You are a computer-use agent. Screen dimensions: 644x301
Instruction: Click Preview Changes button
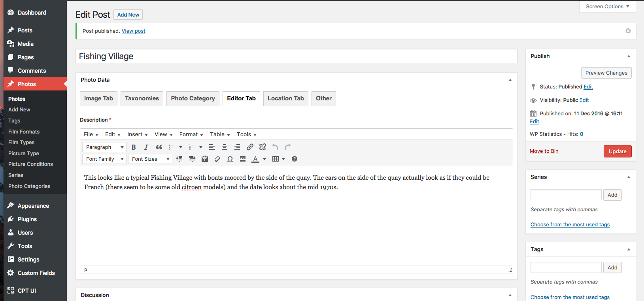tap(606, 73)
